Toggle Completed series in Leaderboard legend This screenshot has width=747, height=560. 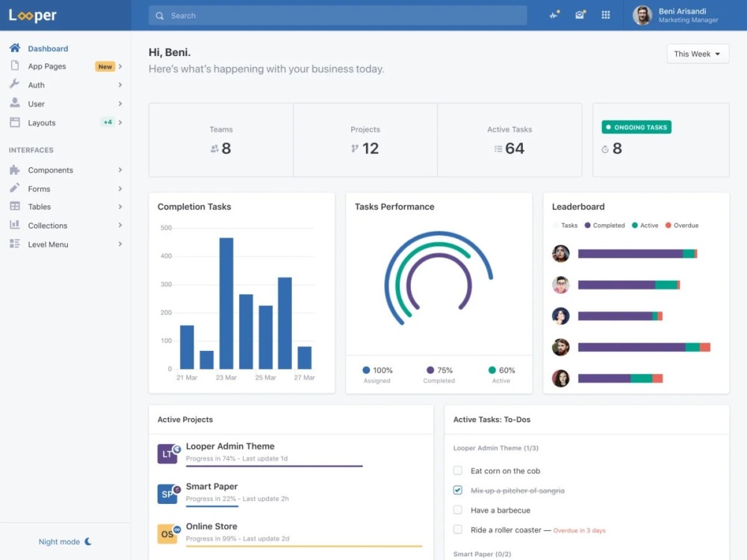[x=604, y=225]
